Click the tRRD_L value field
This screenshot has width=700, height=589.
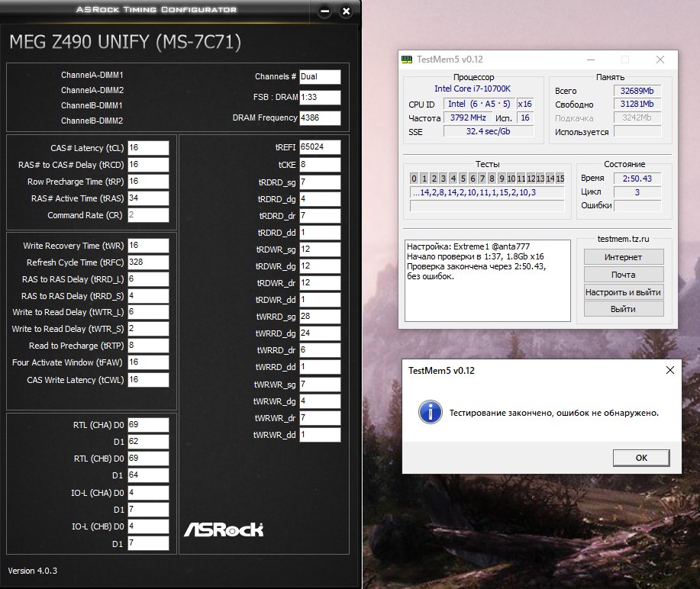[148, 279]
